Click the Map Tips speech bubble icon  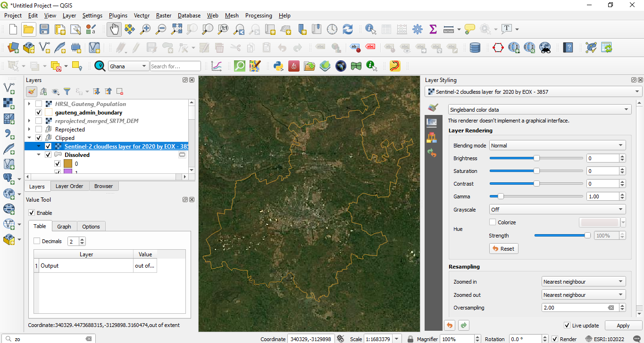(x=469, y=29)
